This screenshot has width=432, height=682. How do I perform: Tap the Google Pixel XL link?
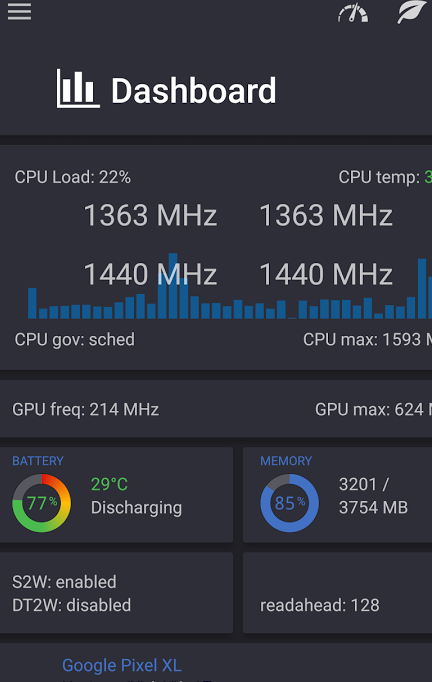pos(122,665)
